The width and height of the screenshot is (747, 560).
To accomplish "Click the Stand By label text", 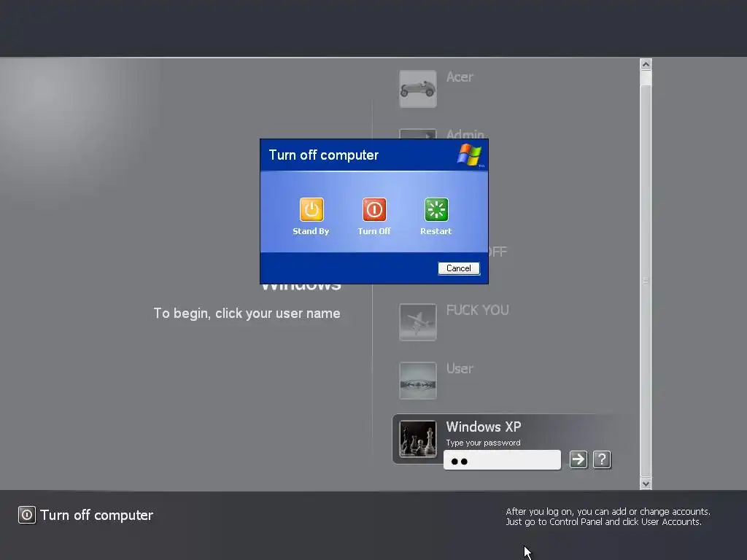I will click(x=311, y=231).
